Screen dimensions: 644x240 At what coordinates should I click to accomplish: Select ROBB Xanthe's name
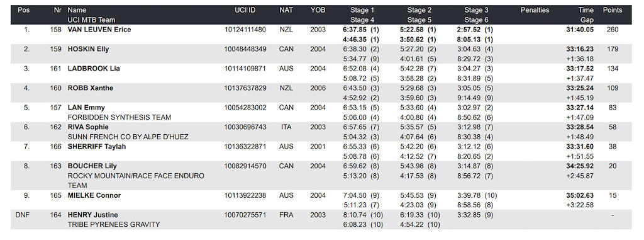click(91, 88)
